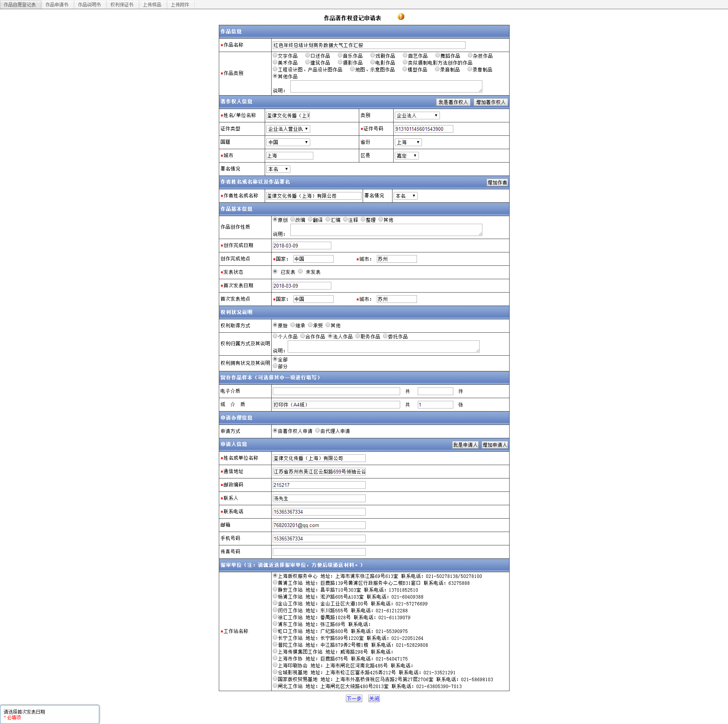Switch to the 上传附件 tab
728x724 pixels.
tap(180, 5)
